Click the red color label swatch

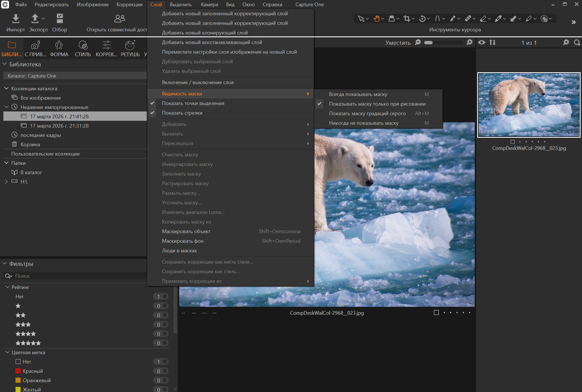click(18, 371)
